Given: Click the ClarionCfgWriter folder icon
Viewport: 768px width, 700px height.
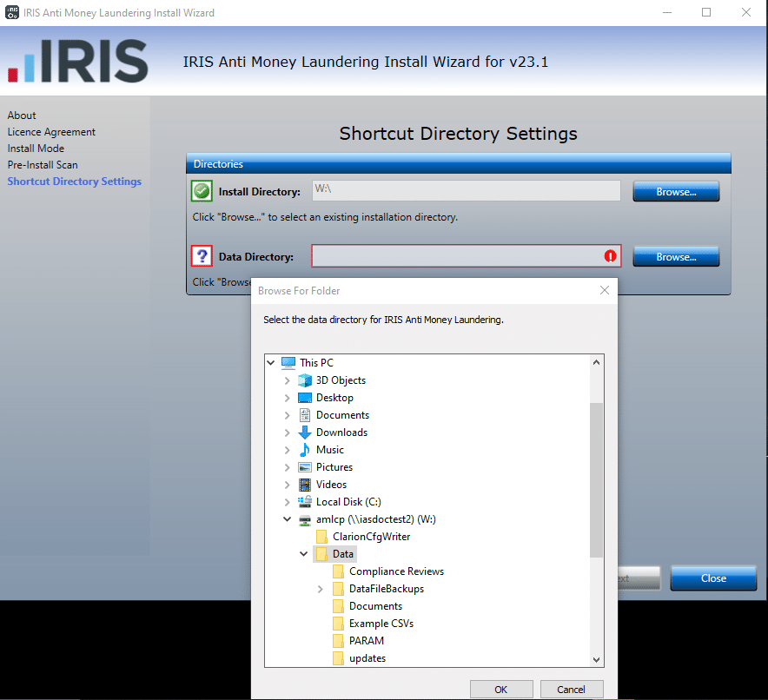Looking at the screenshot, I should 321,537.
